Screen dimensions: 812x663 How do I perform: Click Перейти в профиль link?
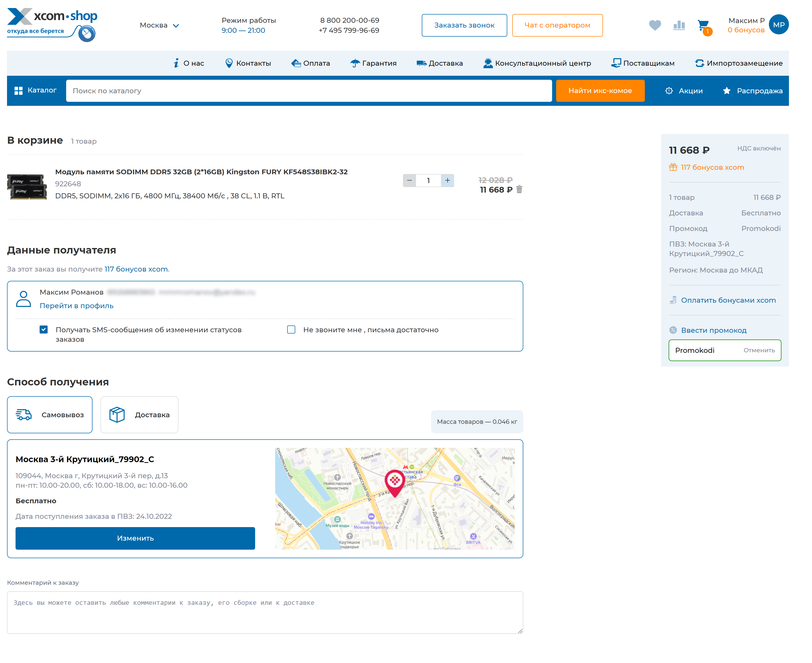pos(76,305)
